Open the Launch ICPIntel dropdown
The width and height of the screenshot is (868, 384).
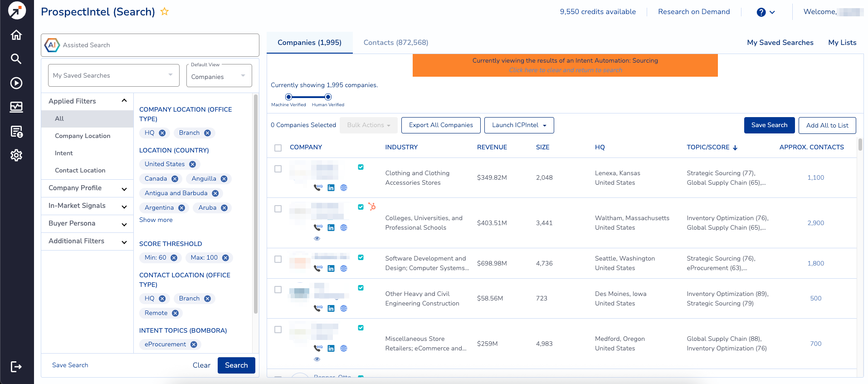[x=519, y=125]
